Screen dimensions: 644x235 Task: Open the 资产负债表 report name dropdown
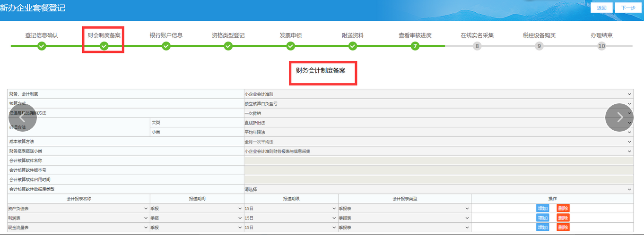tap(78, 208)
